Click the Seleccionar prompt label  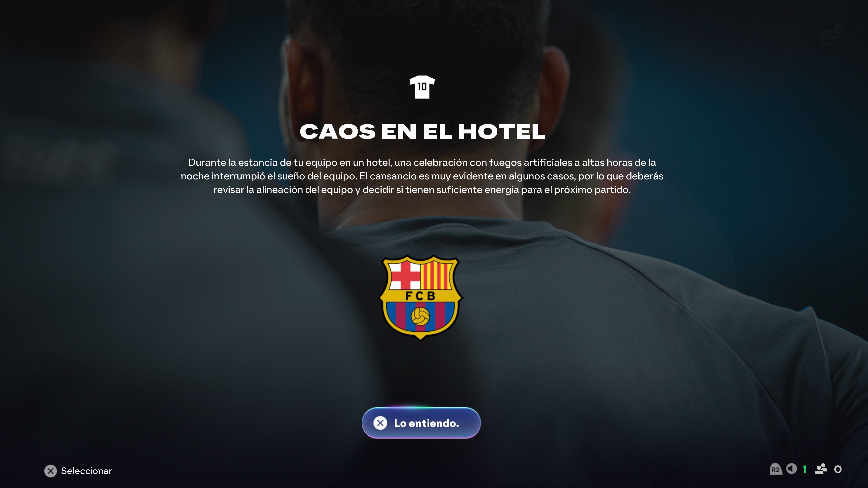[87, 471]
